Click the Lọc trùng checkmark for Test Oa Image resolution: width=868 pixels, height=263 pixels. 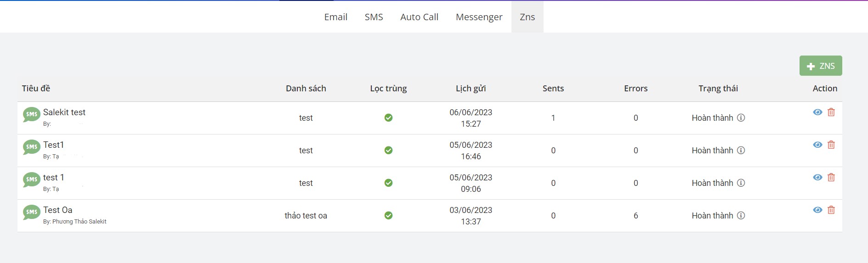click(x=388, y=215)
